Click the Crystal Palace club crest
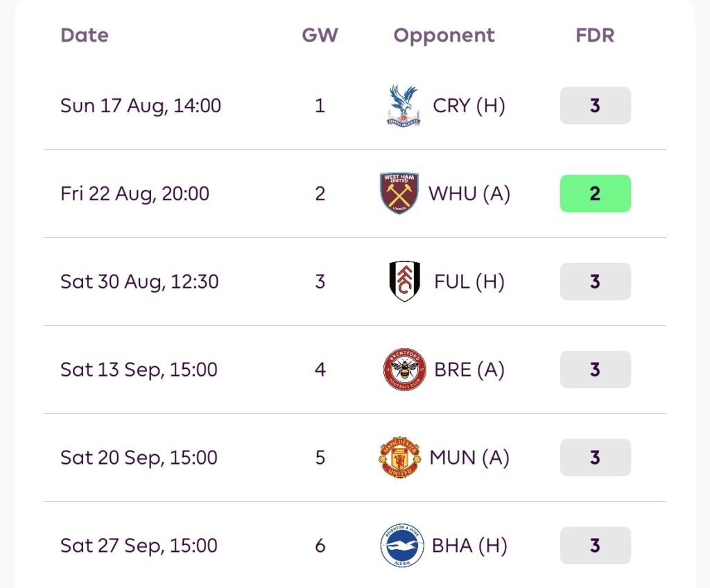The width and height of the screenshot is (710, 588). tap(404, 105)
